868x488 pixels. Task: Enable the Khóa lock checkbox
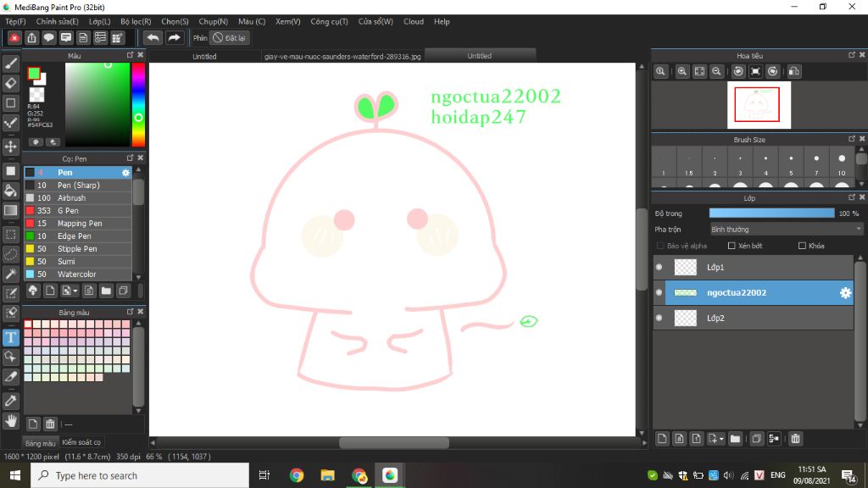[802, 246]
